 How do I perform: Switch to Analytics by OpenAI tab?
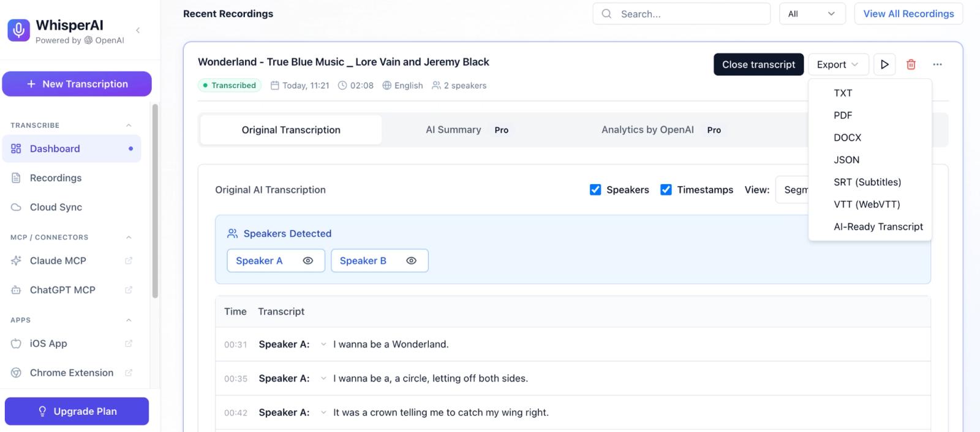pyautogui.click(x=661, y=130)
